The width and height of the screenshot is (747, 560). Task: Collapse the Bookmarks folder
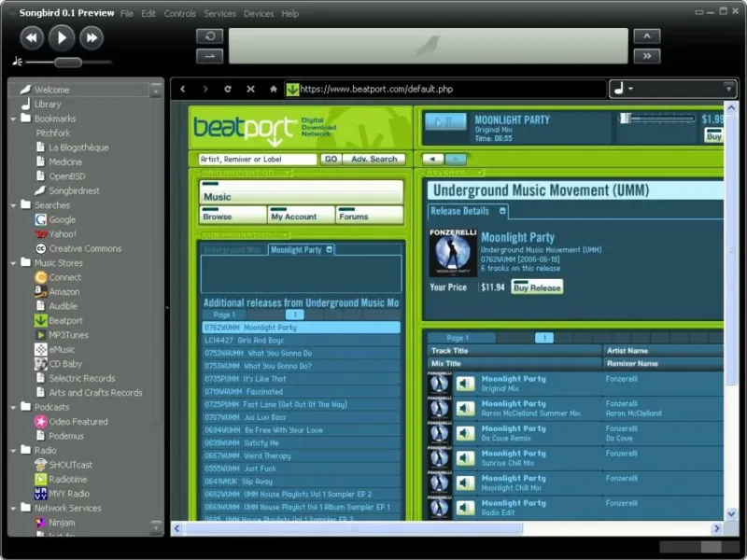click(x=13, y=119)
